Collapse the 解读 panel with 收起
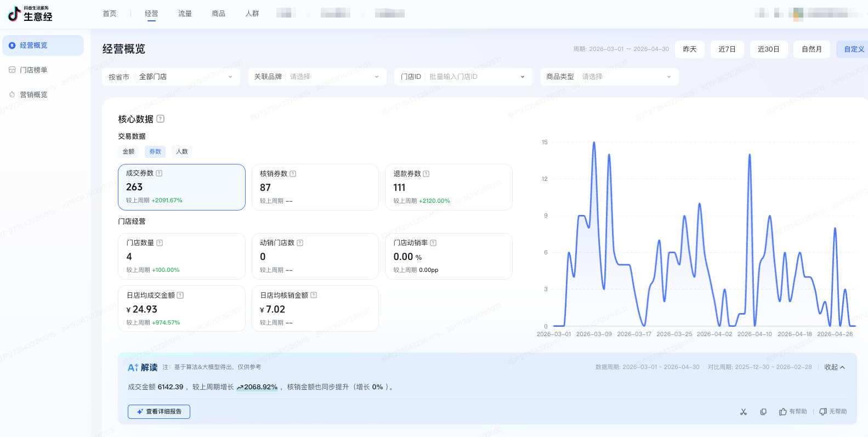 835,367
